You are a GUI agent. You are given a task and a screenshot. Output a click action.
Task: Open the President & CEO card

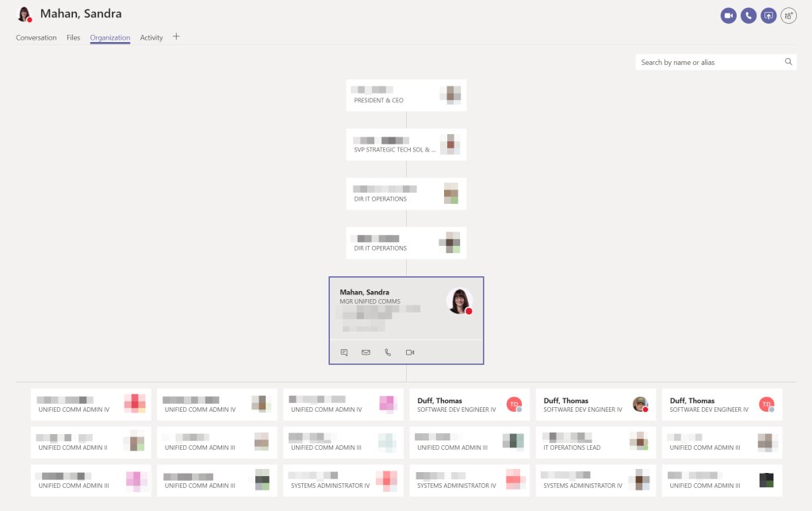(x=406, y=94)
